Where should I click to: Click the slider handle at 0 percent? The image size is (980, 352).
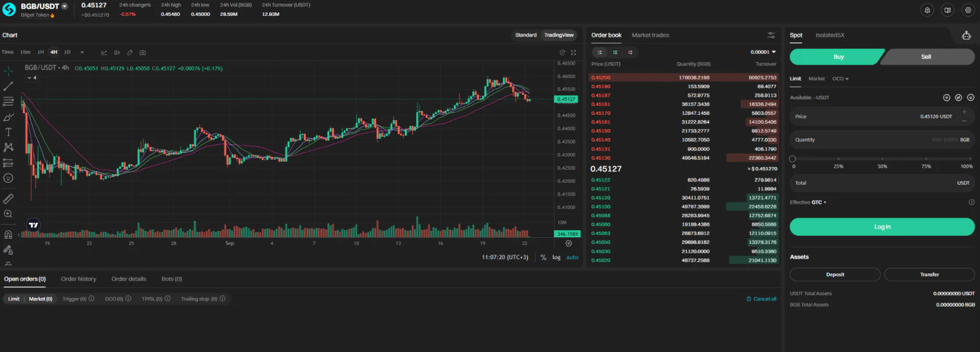coord(793,159)
